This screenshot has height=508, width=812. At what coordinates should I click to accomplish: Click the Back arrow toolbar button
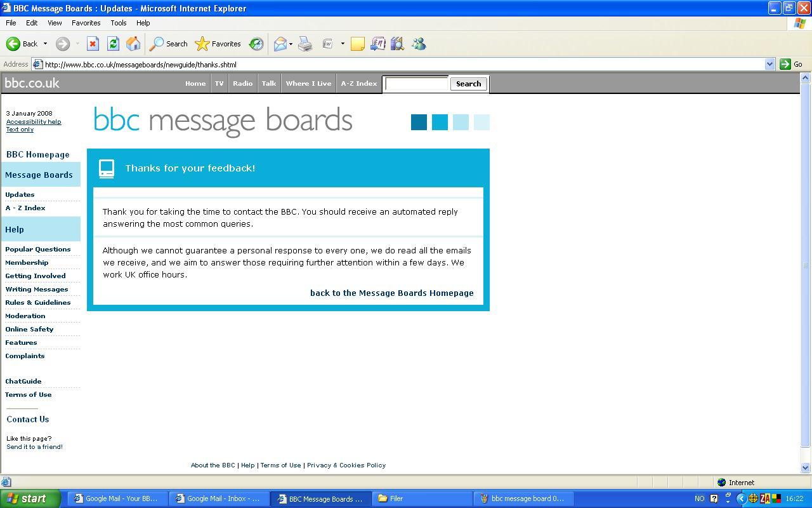[22, 44]
